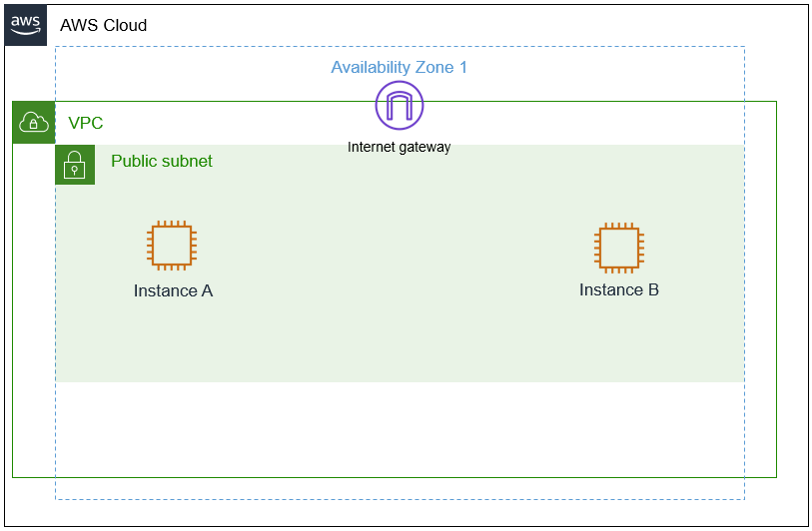Click white VPC area below Public subnet
Viewport: 812px width, 531px height.
pyautogui.click(x=400, y=429)
